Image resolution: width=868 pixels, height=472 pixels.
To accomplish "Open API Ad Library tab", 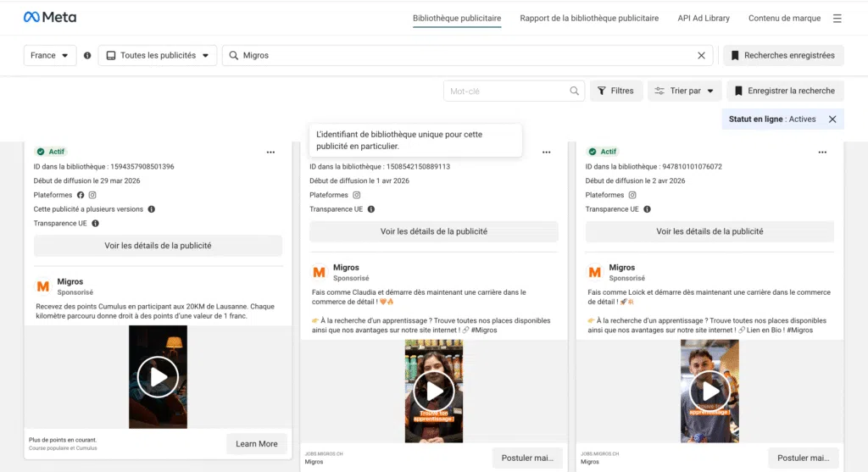I will pos(704,19).
